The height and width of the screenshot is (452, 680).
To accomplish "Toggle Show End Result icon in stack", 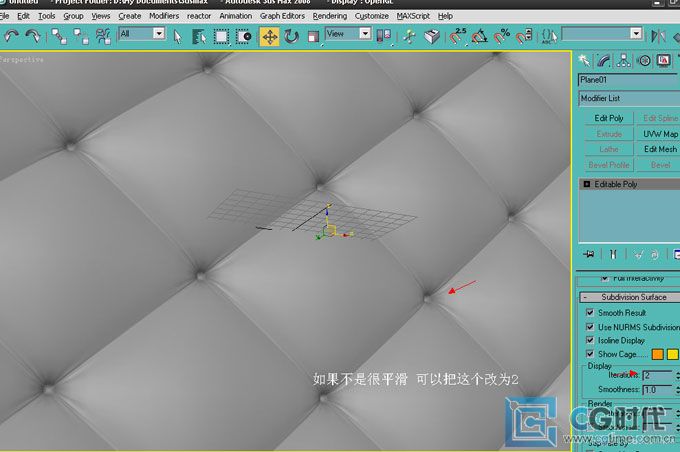I will pyautogui.click(x=613, y=255).
